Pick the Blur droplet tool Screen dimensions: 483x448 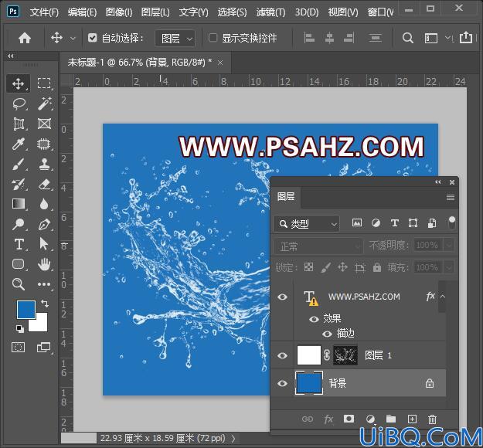(x=44, y=204)
